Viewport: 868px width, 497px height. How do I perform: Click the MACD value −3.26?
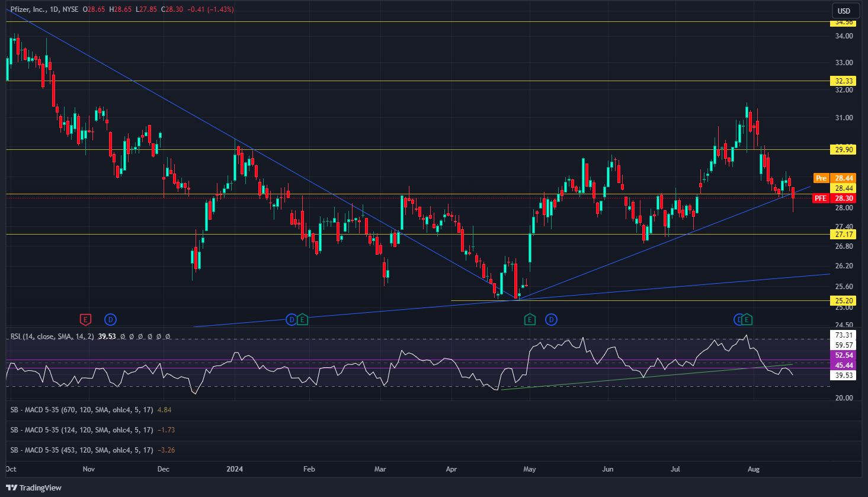point(166,450)
